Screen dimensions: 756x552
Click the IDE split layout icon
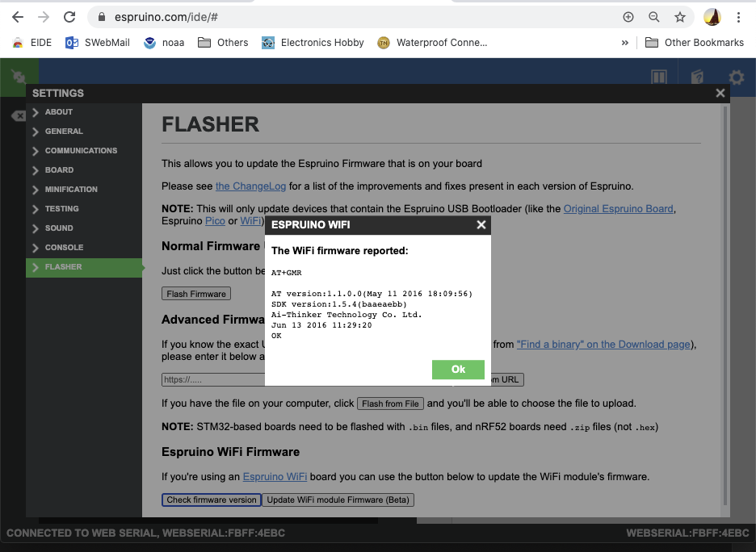click(x=658, y=77)
